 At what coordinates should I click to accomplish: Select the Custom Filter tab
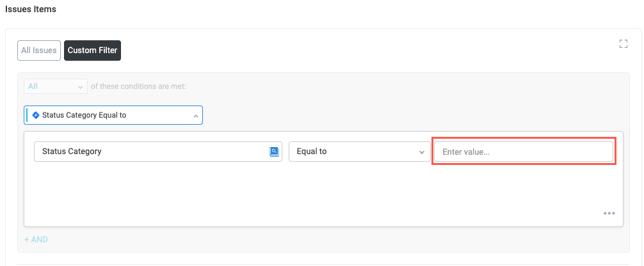tap(92, 51)
